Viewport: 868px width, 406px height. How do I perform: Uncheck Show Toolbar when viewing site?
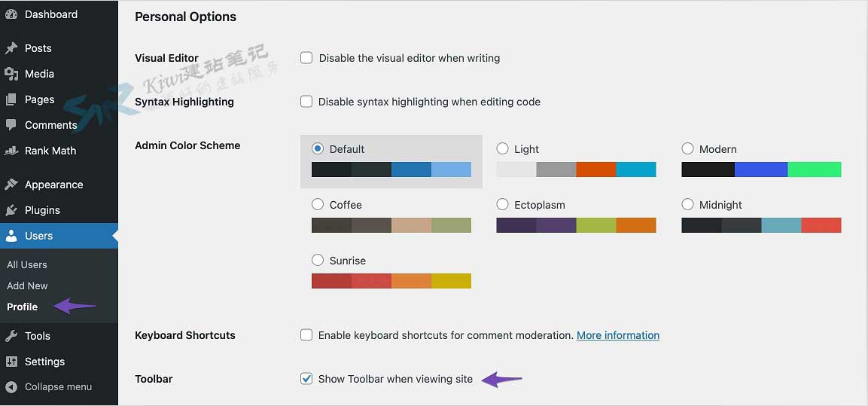(x=306, y=379)
